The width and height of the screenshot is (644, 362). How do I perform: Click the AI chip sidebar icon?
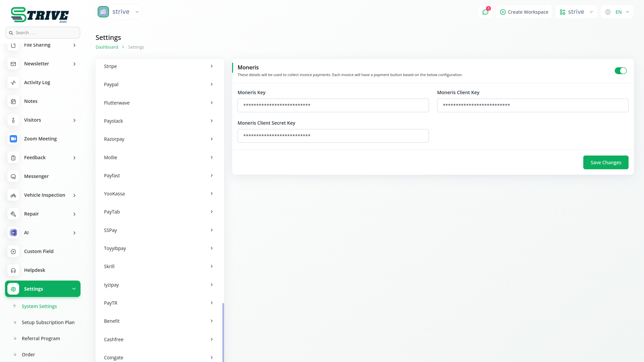coord(13,233)
